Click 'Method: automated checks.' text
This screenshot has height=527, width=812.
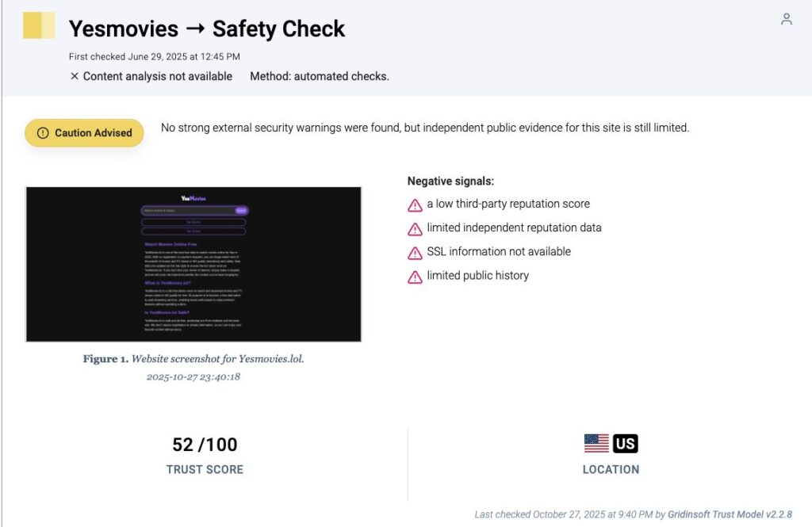[320, 77]
